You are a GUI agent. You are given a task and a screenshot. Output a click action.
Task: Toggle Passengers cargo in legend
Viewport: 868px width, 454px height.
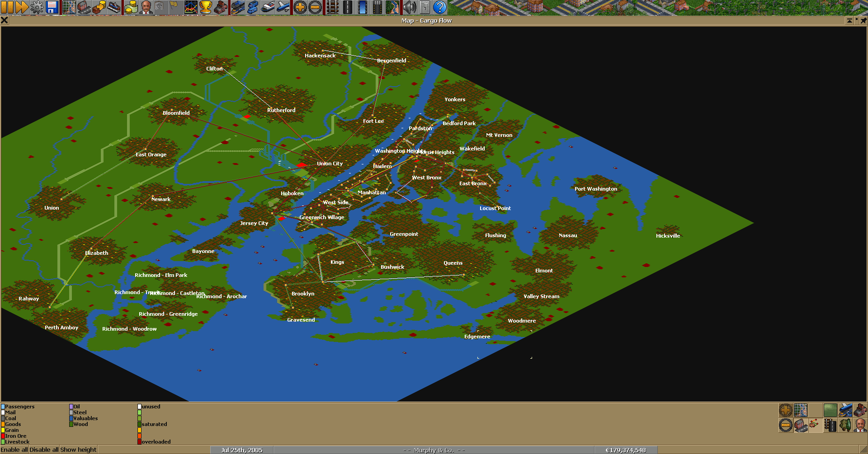point(18,407)
